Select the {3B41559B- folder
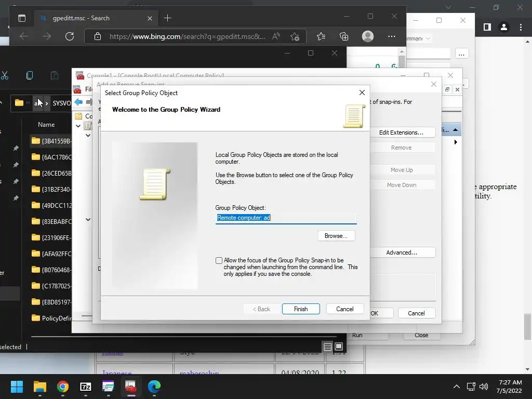The image size is (532, 399). (x=51, y=141)
